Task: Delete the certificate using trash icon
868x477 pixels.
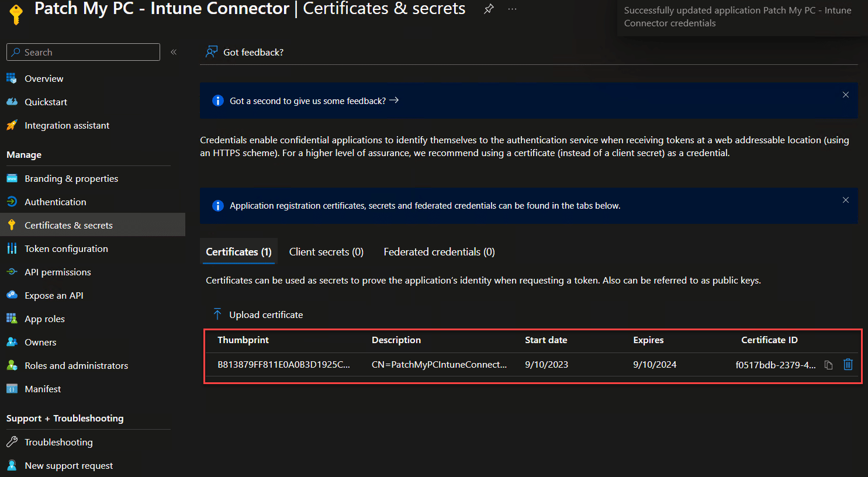Action: pyautogui.click(x=848, y=364)
